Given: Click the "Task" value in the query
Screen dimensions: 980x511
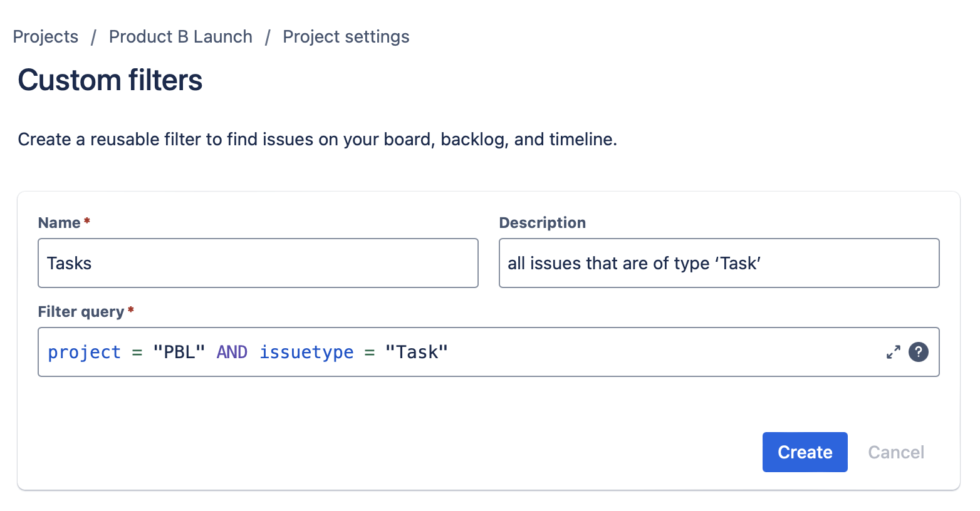Looking at the screenshot, I should (x=417, y=353).
